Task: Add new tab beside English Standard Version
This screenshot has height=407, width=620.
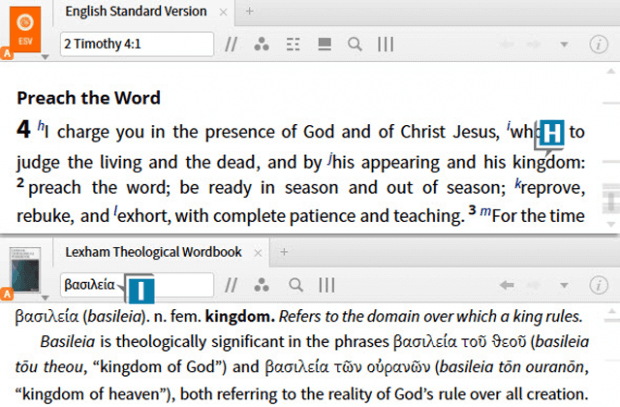Action: pyautogui.click(x=249, y=11)
